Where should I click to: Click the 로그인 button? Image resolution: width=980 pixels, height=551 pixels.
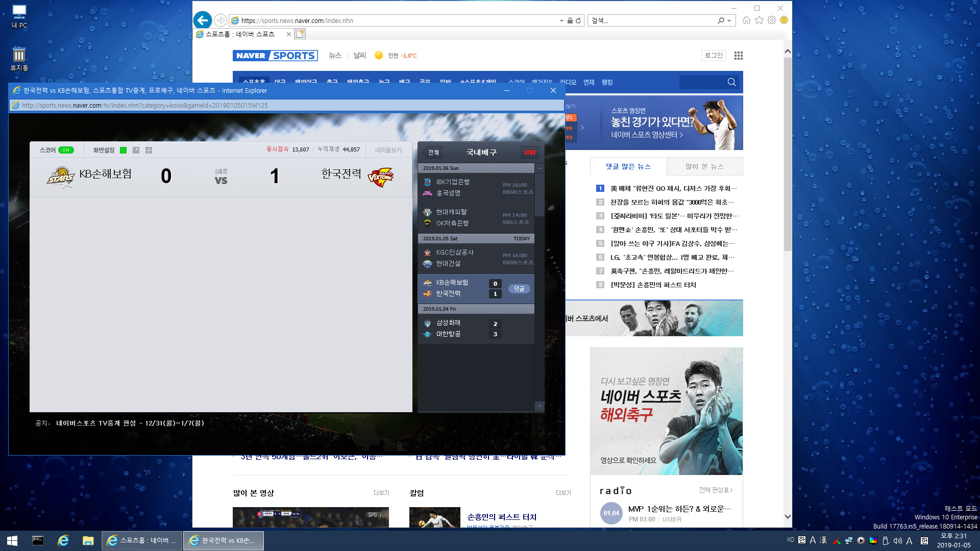pos(714,55)
